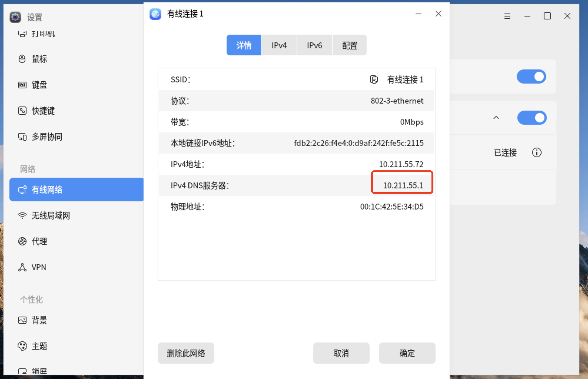Toggle the top wired network switch
Image resolution: width=588 pixels, height=379 pixels.
531,77
